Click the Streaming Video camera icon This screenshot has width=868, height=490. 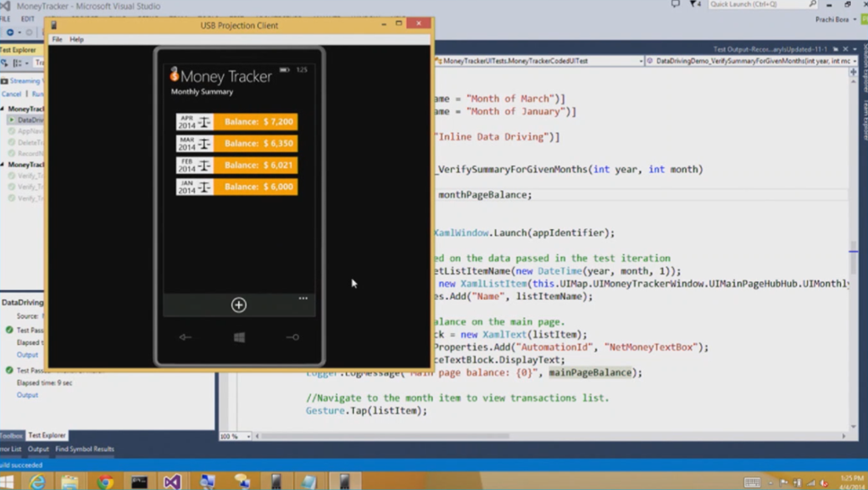coord(4,81)
